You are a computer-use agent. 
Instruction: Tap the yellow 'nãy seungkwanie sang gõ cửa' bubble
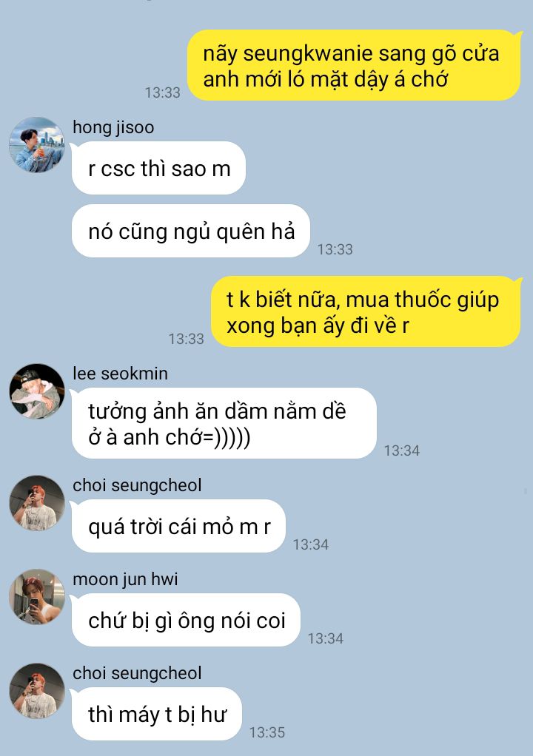point(354,66)
